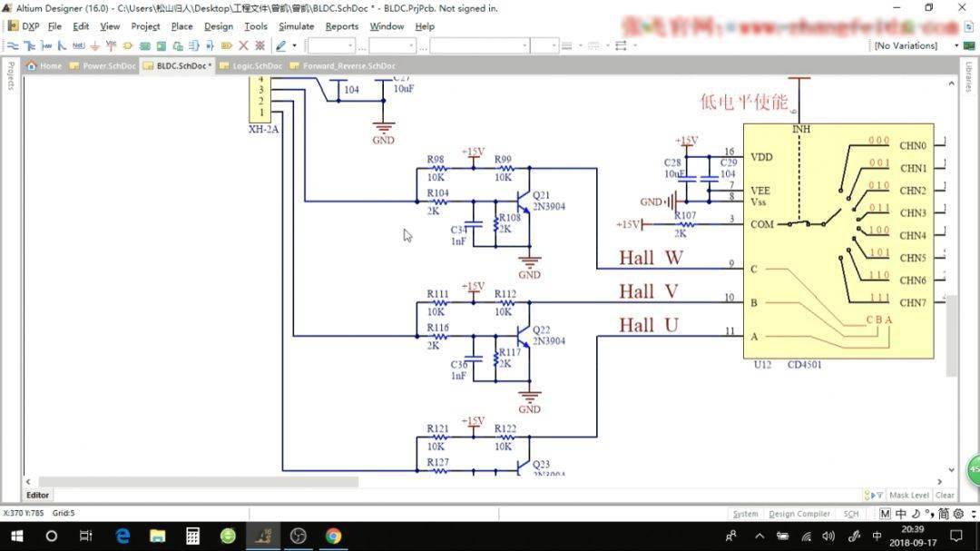Switch to the Forward_Reverse.SchDoc tab
Image resolution: width=980 pixels, height=551 pixels.
tap(348, 66)
